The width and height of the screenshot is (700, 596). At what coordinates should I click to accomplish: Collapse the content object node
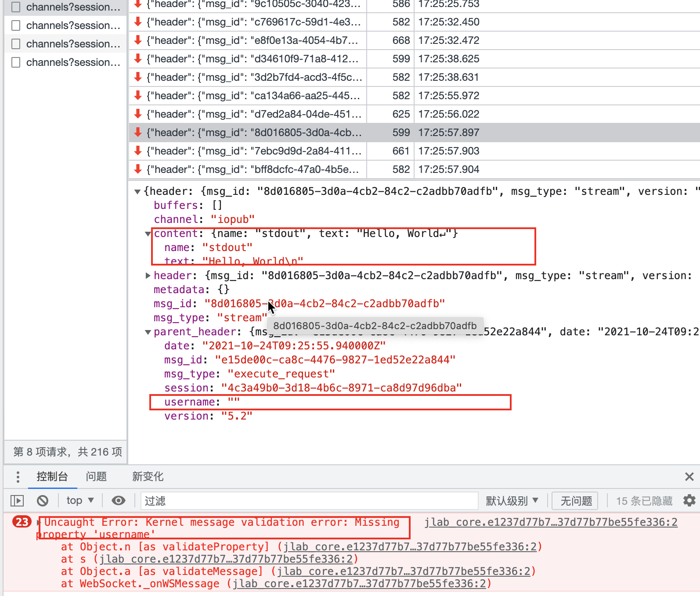click(148, 234)
